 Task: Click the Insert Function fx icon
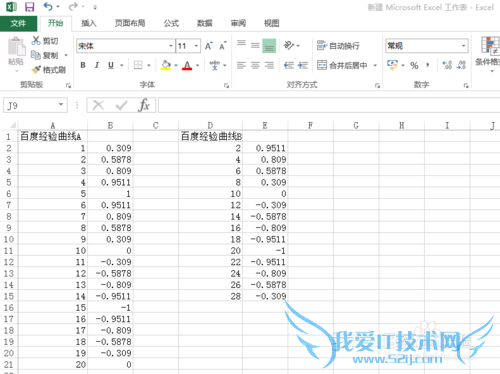click(144, 105)
